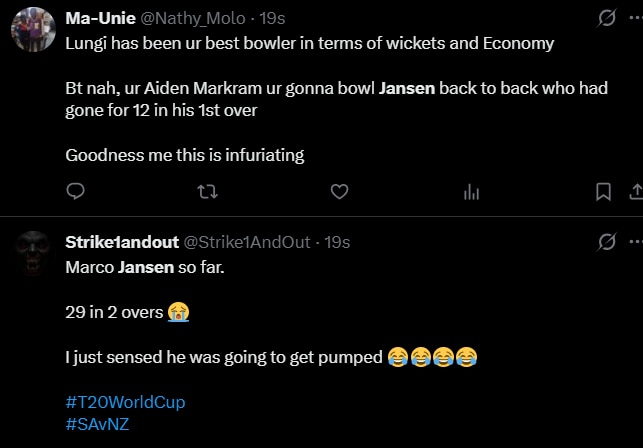Share Ma-Unie's tweet
Screen dimensions: 643x448
pos(634,191)
